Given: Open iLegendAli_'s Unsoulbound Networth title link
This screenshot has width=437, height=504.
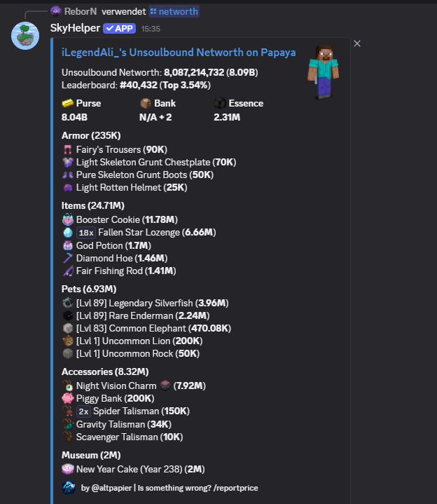Looking at the screenshot, I should (179, 53).
